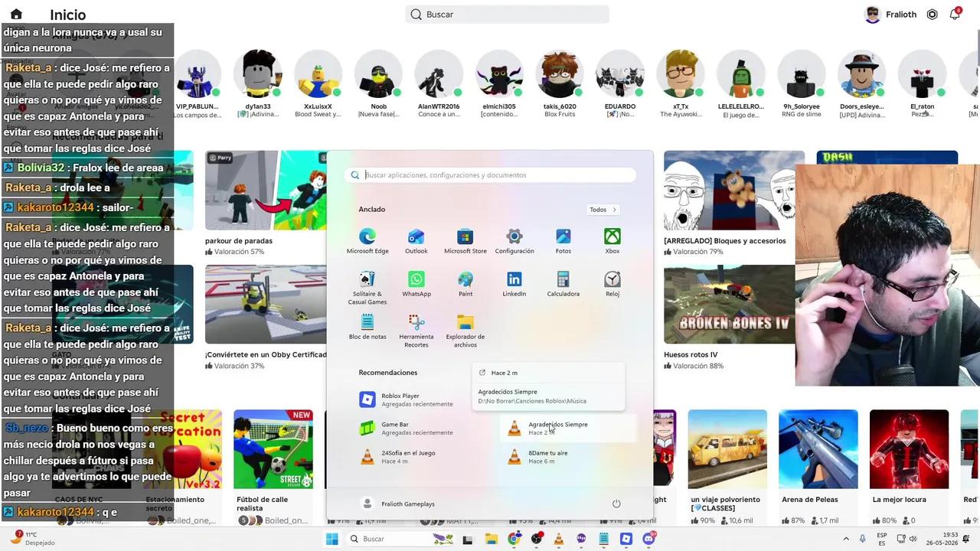Open Fralioth profile in Roblox header
This screenshot has height=551, width=980.
point(890,15)
